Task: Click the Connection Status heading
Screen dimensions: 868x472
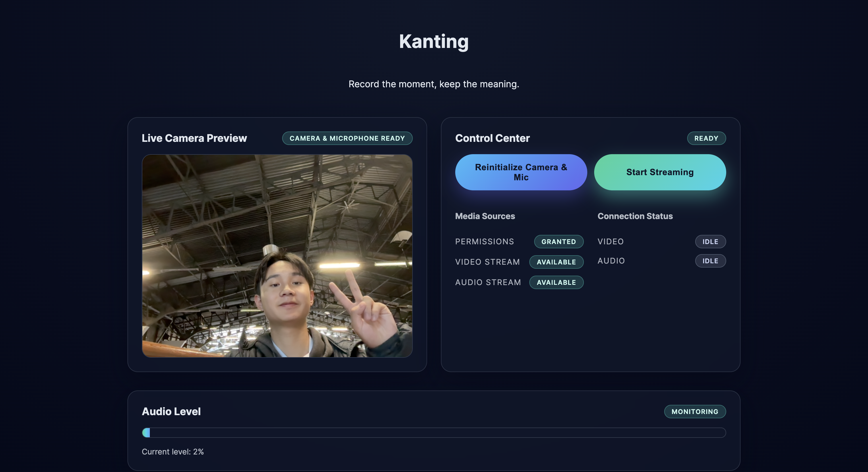Action: (x=635, y=216)
